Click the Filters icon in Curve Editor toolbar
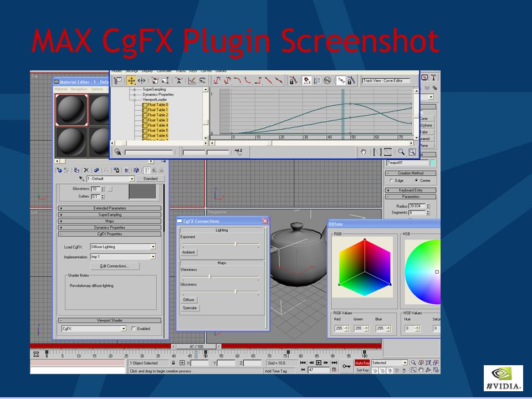Image resolution: width=532 pixels, height=399 pixels. pyautogui.click(x=117, y=81)
